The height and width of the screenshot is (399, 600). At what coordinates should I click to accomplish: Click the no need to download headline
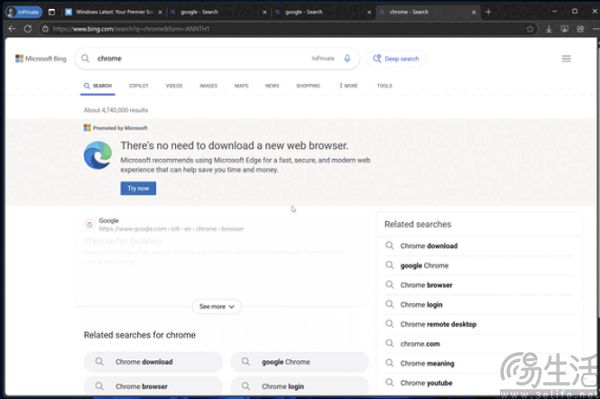click(x=234, y=146)
